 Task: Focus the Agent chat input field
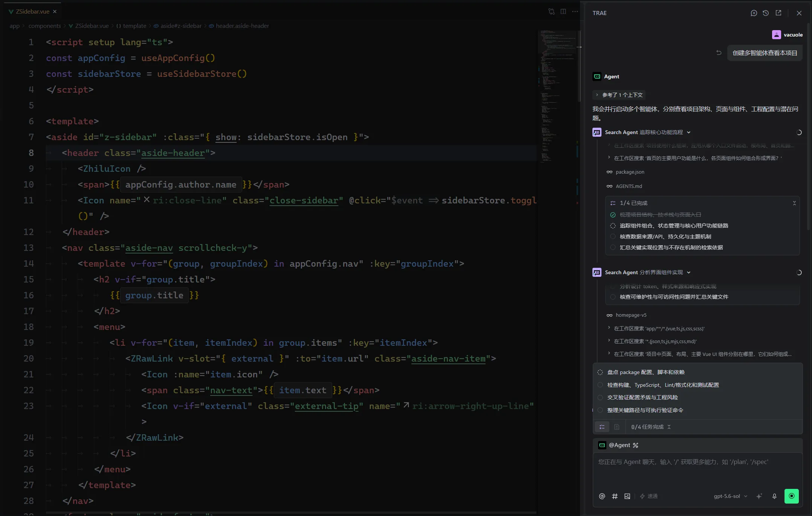point(698,471)
